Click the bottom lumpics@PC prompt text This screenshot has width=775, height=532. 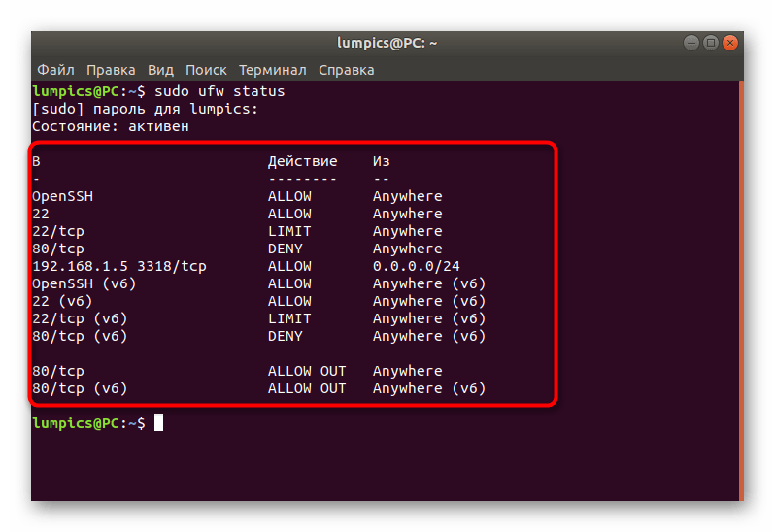(x=88, y=423)
